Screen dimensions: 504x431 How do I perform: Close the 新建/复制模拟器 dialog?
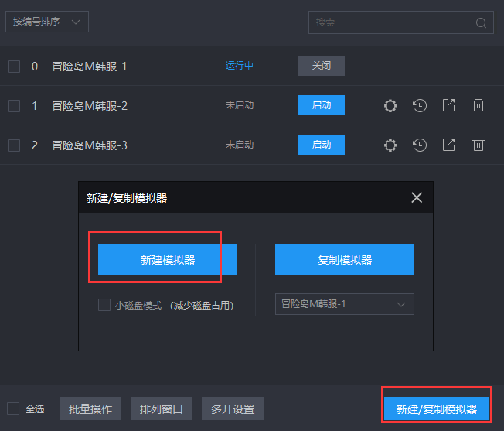click(417, 197)
